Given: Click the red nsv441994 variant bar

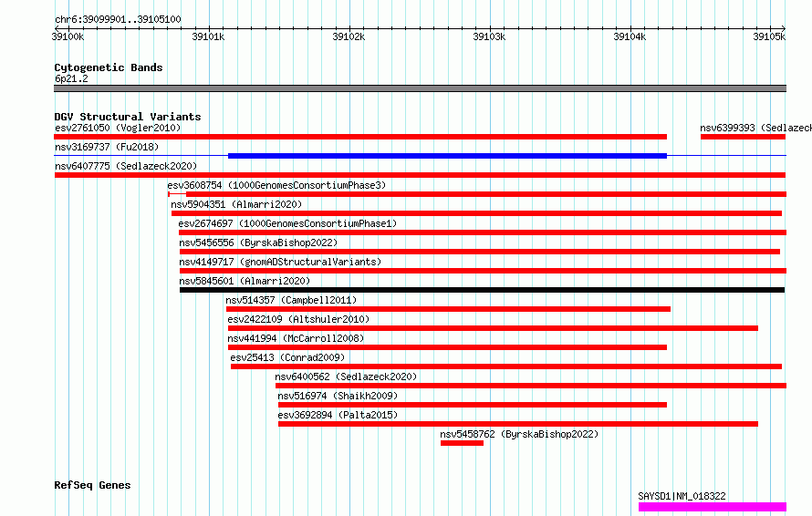Looking at the screenshot, I should coord(447,347).
